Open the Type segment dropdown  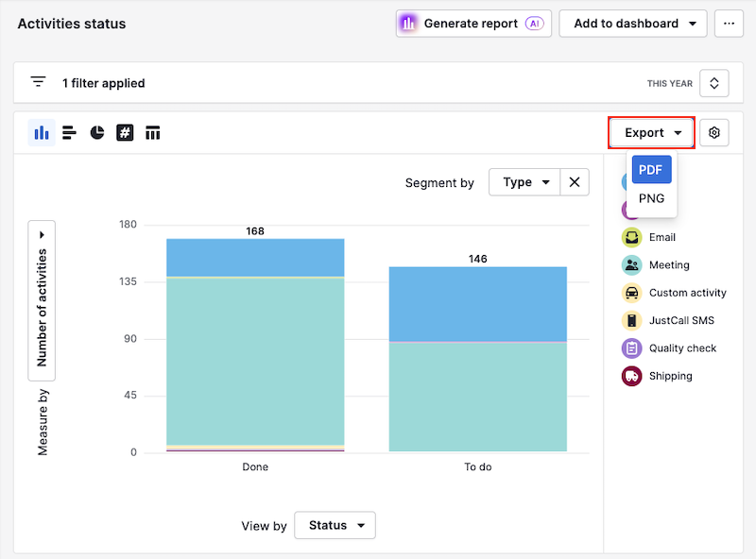[x=524, y=182]
